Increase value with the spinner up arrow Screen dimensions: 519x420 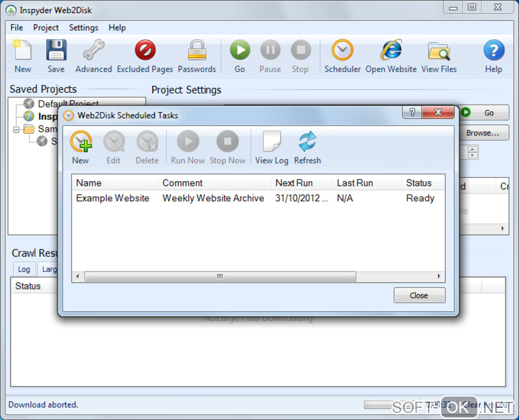click(473, 149)
